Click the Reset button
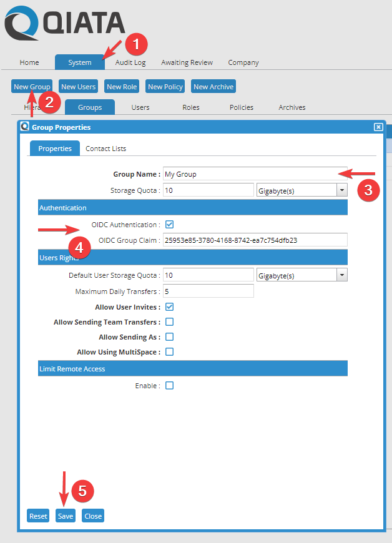This screenshot has height=543, width=392. point(38,516)
